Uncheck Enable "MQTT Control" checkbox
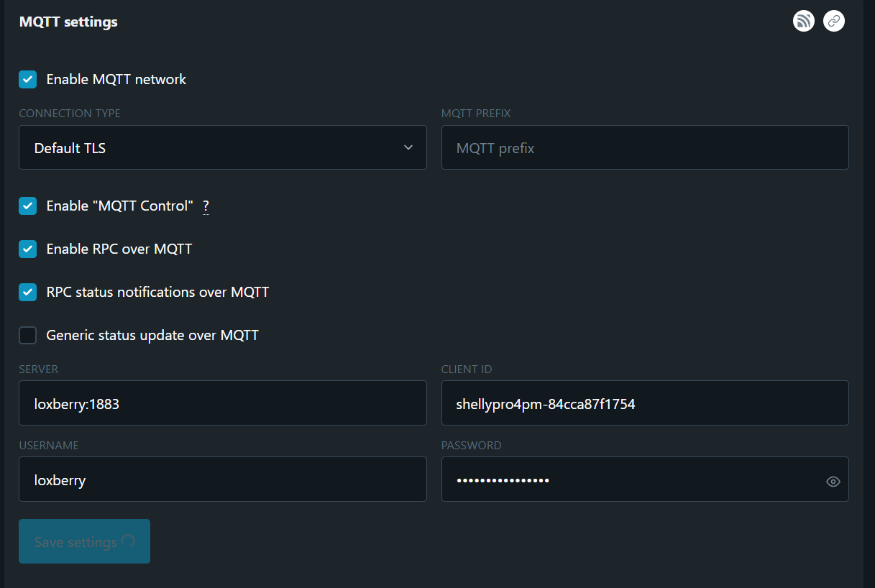 [28, 206]
